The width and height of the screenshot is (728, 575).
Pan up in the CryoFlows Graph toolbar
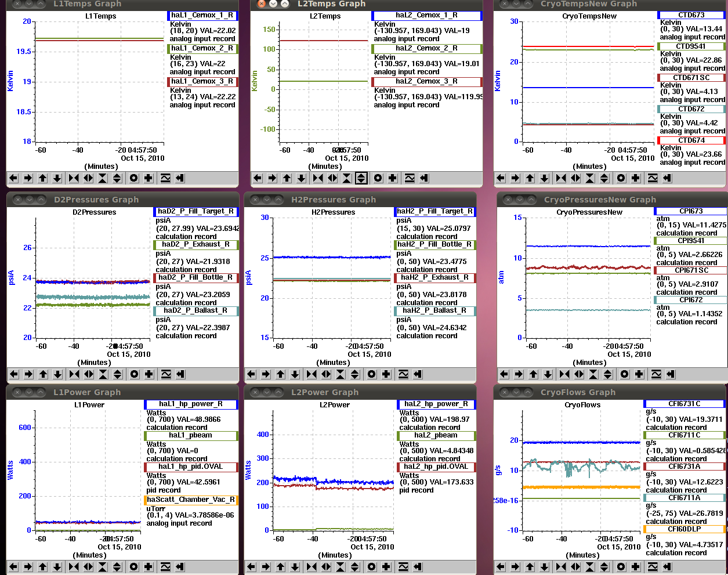pyautogui.click(x=530, y=567)
